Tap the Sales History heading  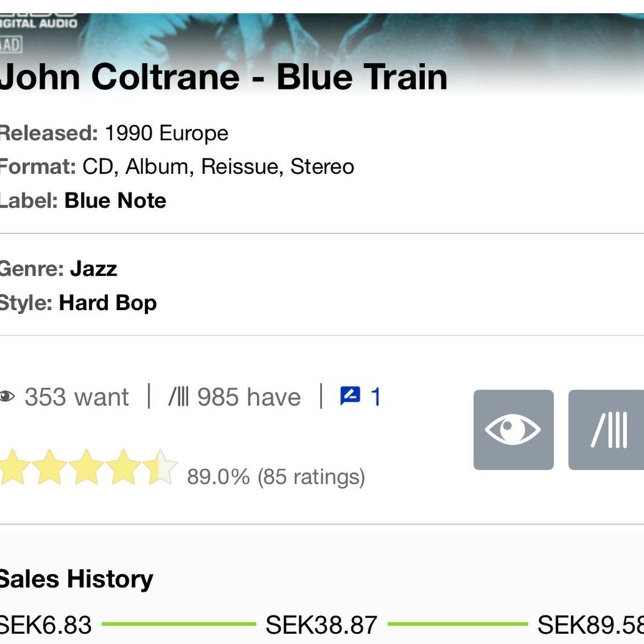pos(75,579)
